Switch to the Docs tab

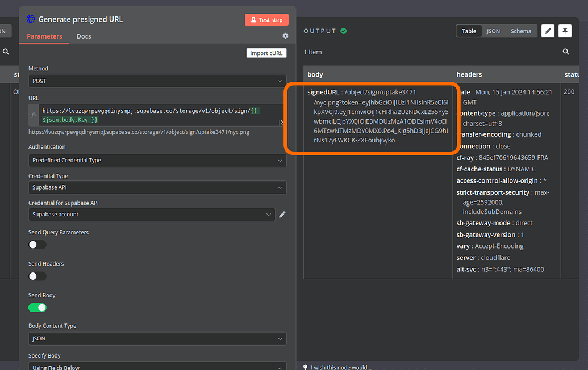84,36
